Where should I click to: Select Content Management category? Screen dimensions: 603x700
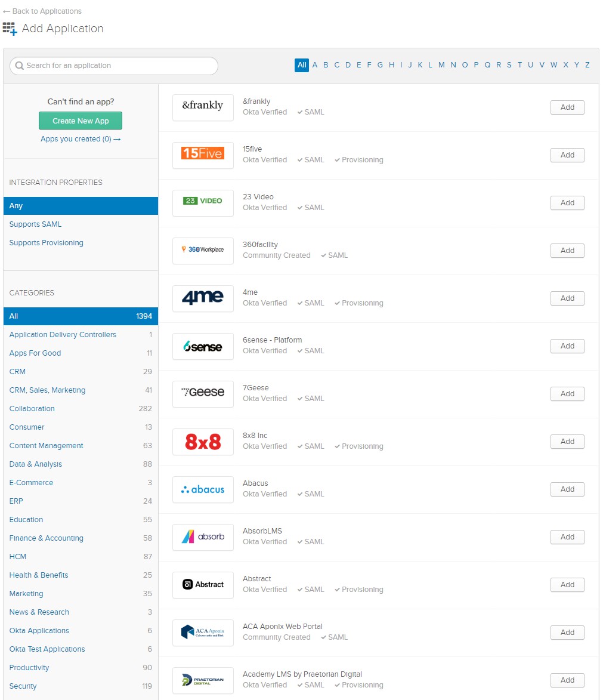(x=81, y=446)
